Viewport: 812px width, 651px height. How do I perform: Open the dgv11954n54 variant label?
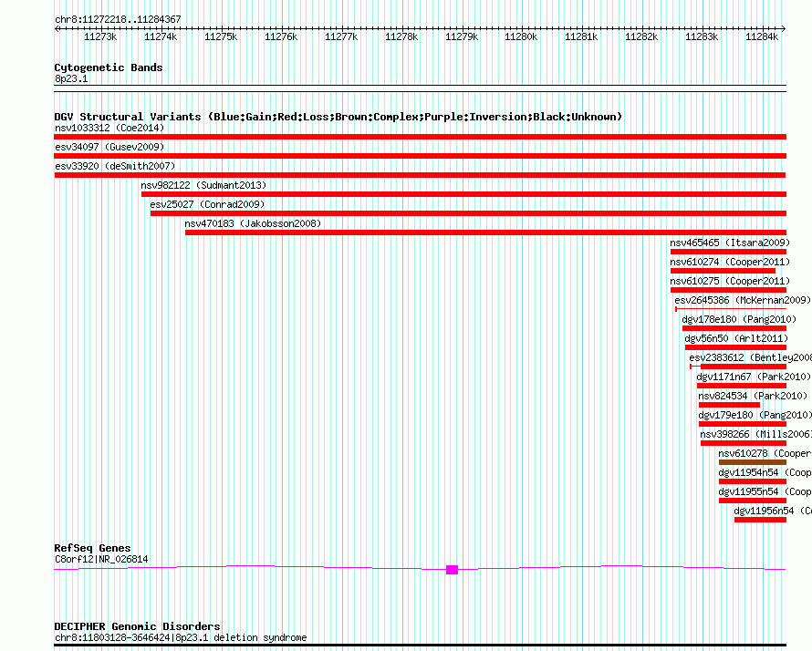click(748, 472)
